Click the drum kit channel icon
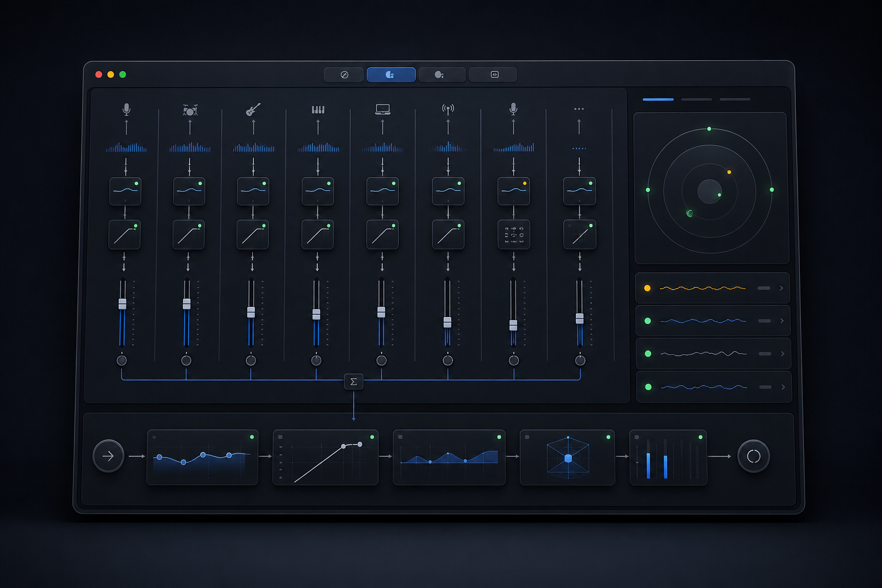 190,110
